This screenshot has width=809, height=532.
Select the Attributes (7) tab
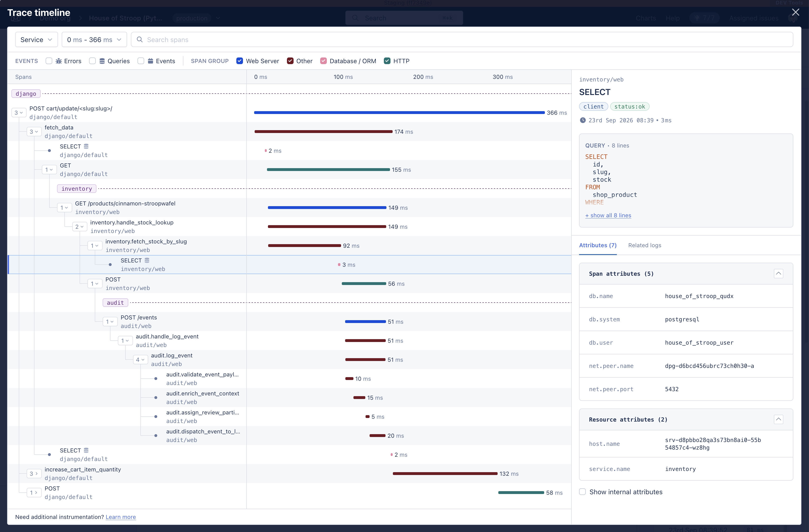pyautogui.click(x=598, y=245)
